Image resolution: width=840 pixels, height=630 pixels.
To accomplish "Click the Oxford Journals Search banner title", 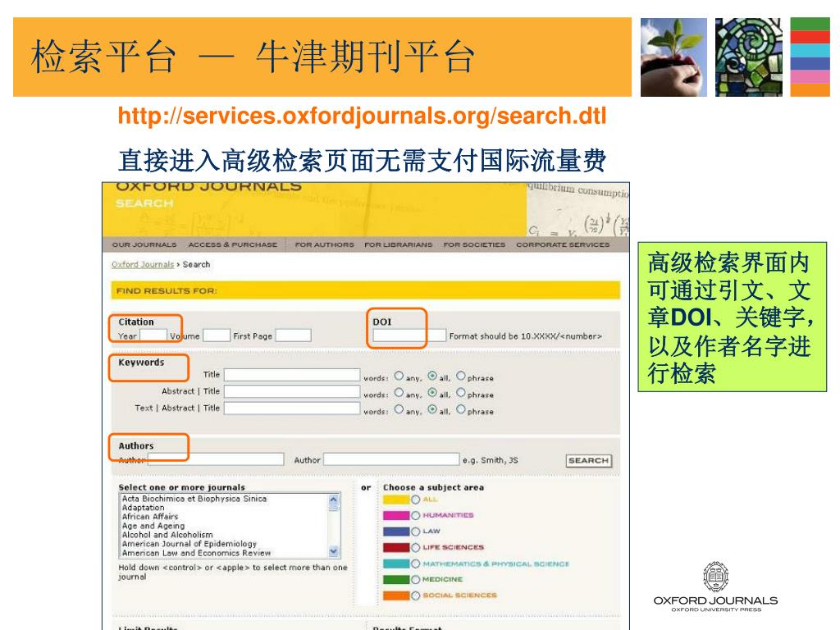I will [208, 194].
